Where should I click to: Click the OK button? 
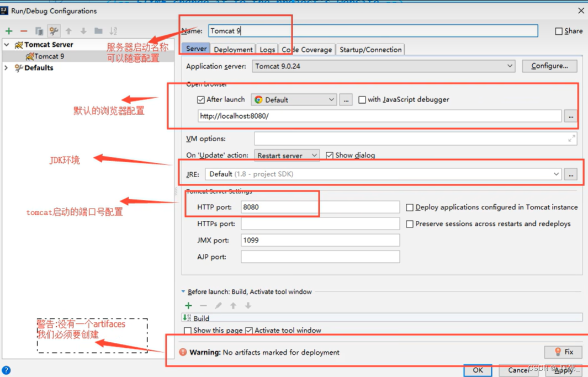[x=478, y=370]
